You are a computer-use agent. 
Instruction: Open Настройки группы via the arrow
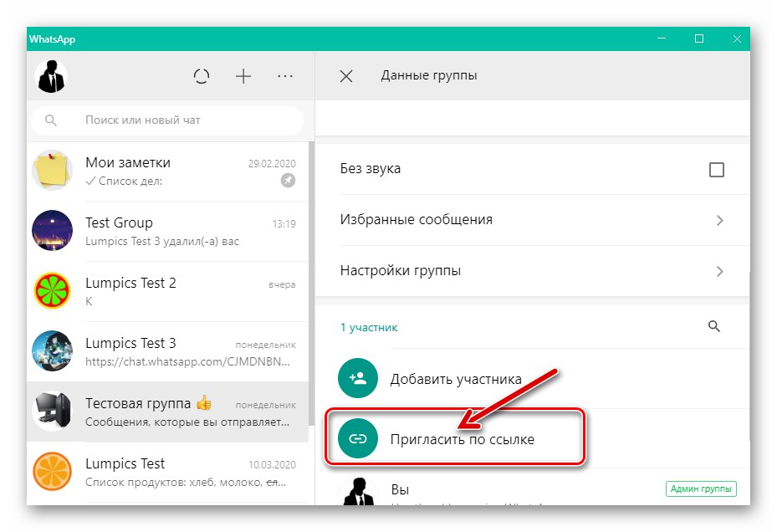pos(719,270)
